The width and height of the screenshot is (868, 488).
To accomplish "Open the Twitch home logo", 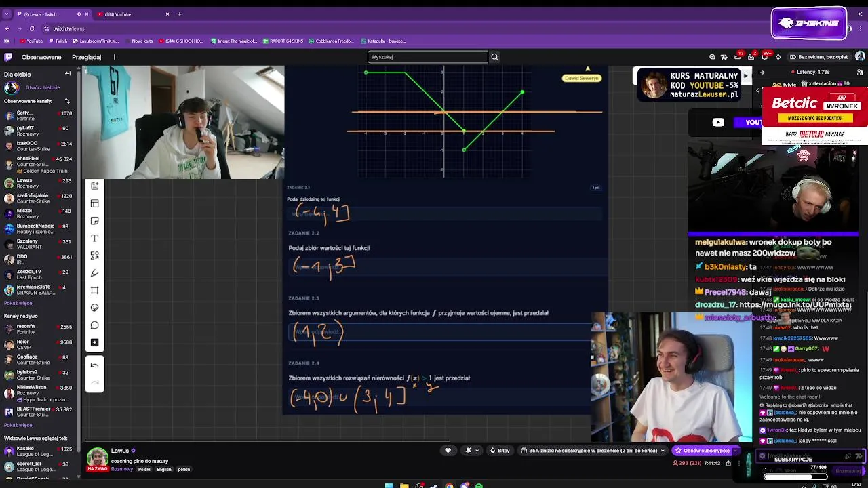I will (8, 57).
